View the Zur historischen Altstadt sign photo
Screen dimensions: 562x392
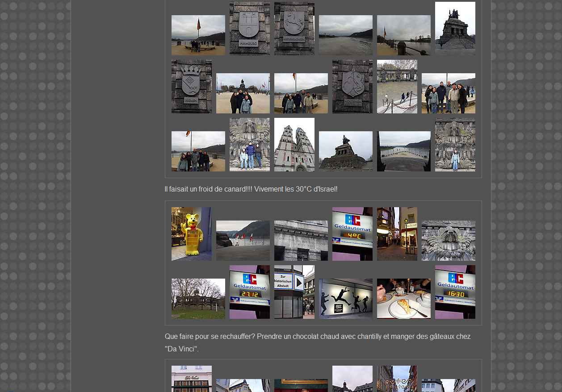click(x=294, y=292)
